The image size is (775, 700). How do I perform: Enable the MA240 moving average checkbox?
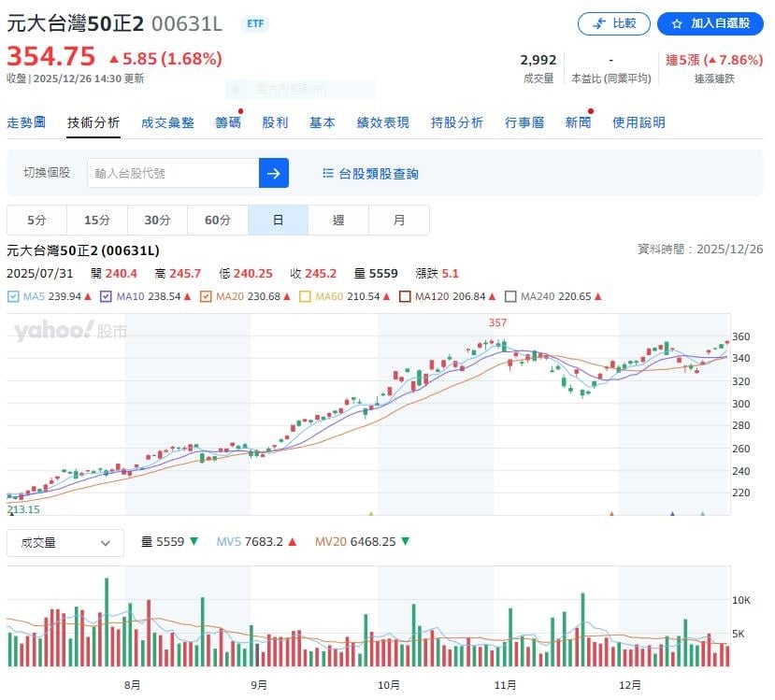coord(510,295)
